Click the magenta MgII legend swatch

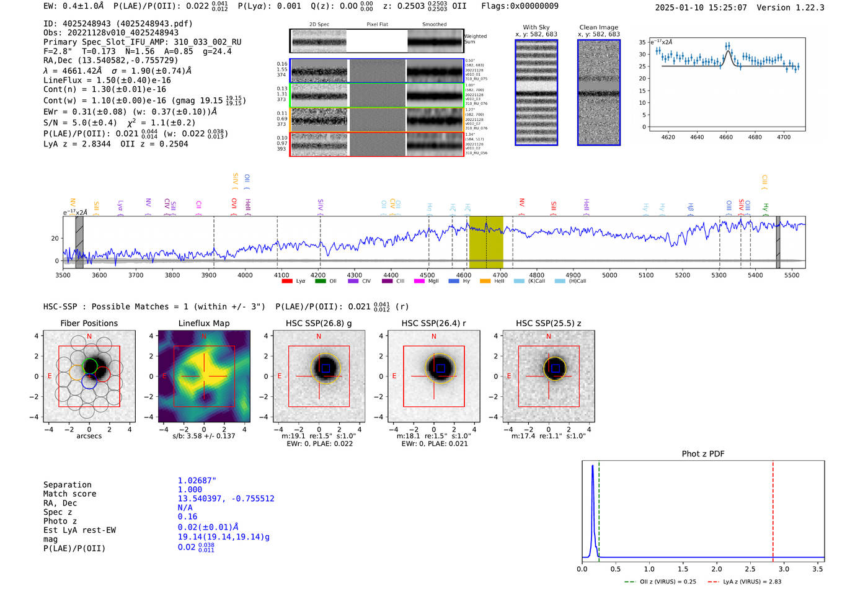[x=419, y=281]
